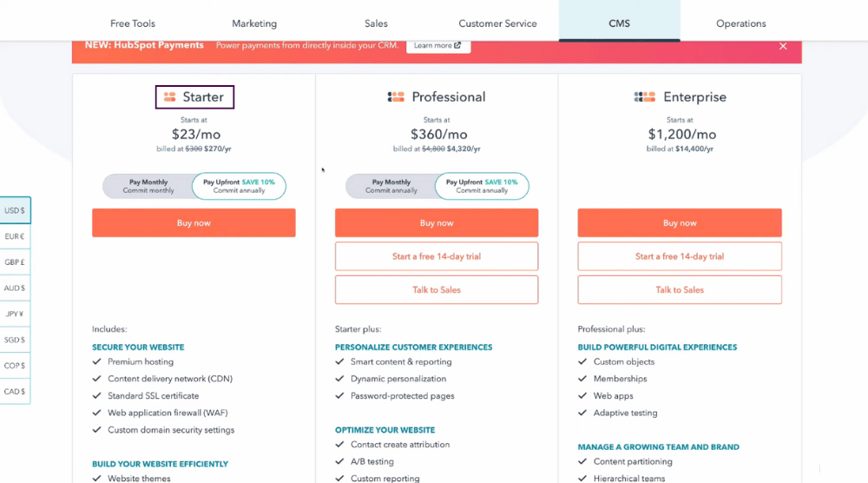This screenshot has width=868, height=483.
Task: Select Pay Upfront for the Professional plan
Action: 482,186
